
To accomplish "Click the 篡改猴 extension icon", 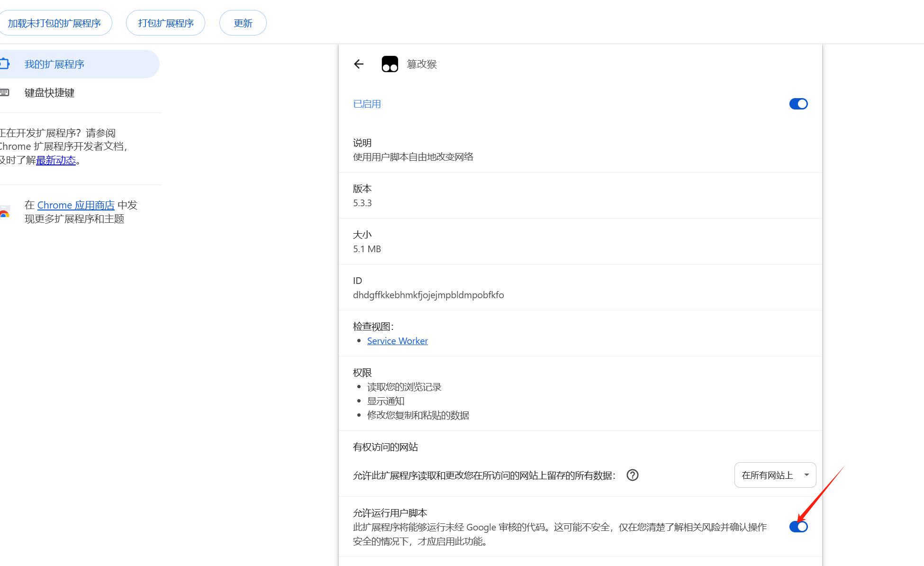I will (390, 64).
